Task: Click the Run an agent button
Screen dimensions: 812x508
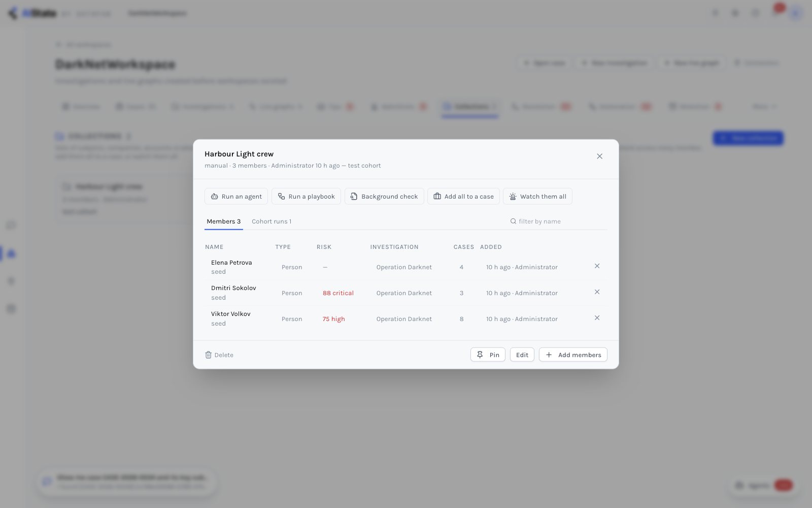Action: click(236, 197)
